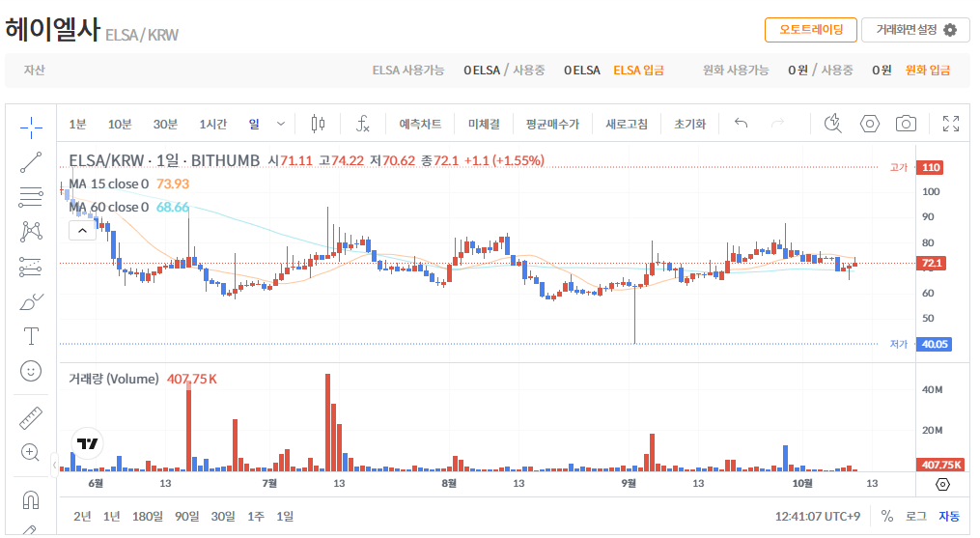Select the Text annotation tool
The width and height of the screenshot is (980, 538).
click(31, 336)
